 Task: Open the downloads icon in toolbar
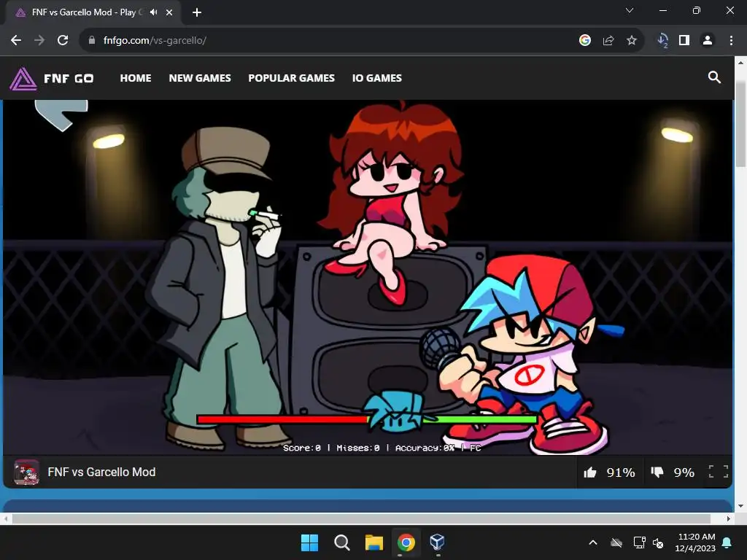662,41
